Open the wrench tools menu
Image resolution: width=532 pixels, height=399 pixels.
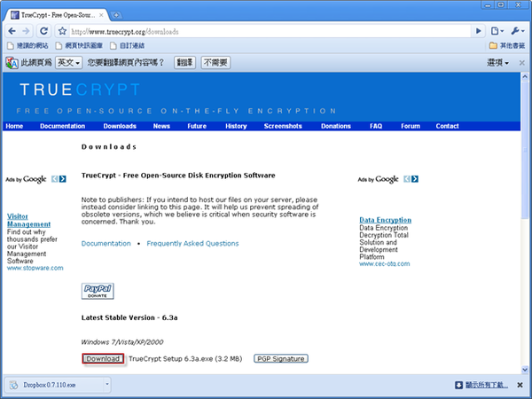point(518,31)
